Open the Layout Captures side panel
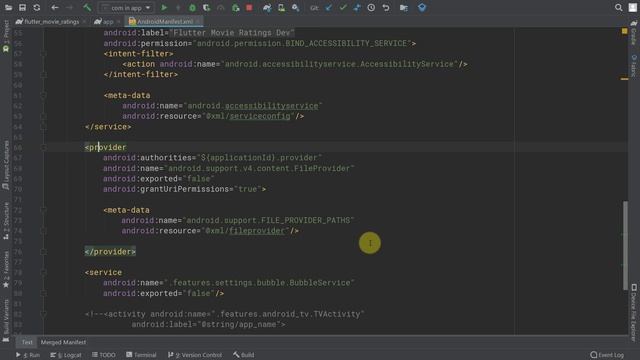Image resolution: width=640 pixels, height=360 pixels. (6, 165)
